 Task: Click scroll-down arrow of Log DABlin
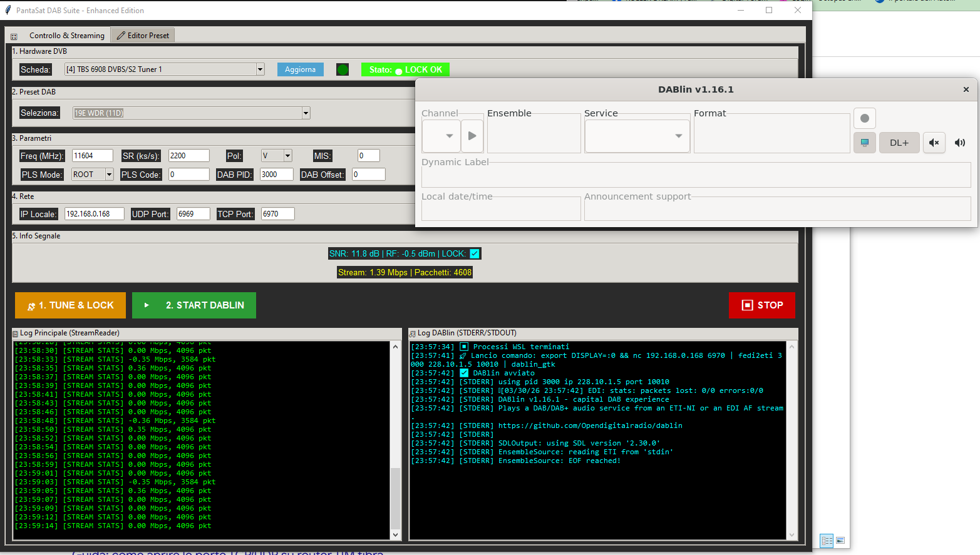coord(792,535)
